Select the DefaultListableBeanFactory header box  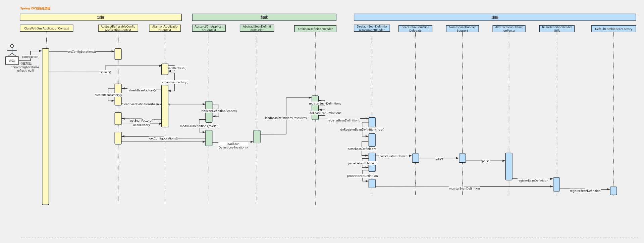pyautogui.click(x=613, y=29)
